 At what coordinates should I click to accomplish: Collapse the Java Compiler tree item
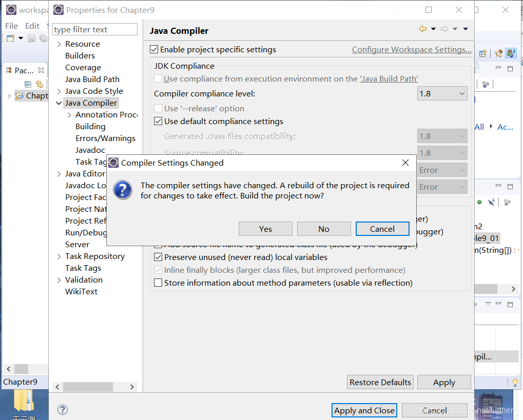coord(59,103)
